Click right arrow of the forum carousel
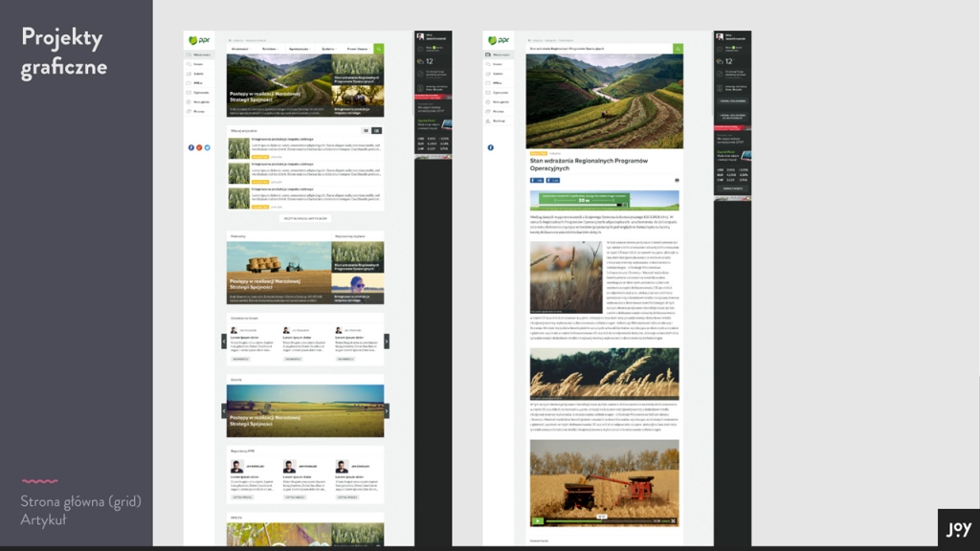The height and width of the screenshot is (551, 980). point(387,342)
